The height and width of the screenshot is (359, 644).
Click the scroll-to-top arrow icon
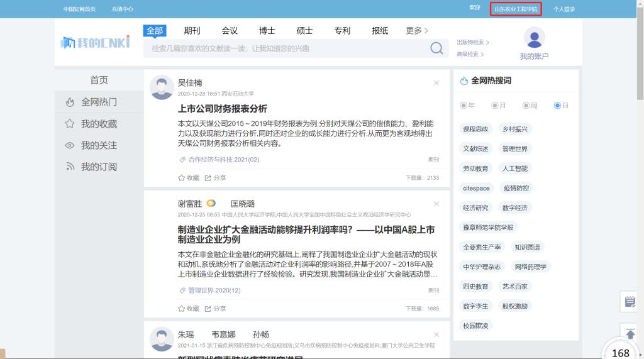630,333
